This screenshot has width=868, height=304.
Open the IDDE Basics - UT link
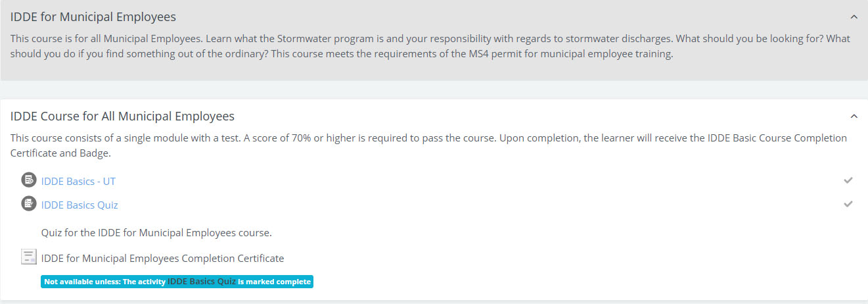tap(78, 181)
